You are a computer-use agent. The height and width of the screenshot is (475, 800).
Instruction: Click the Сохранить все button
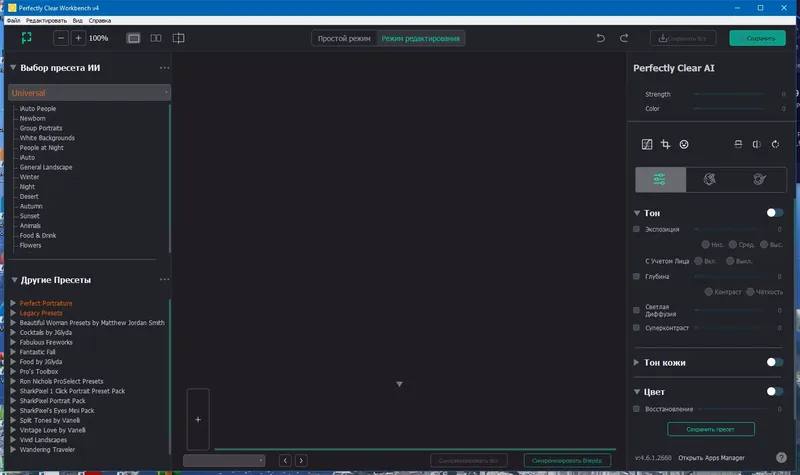683,38
